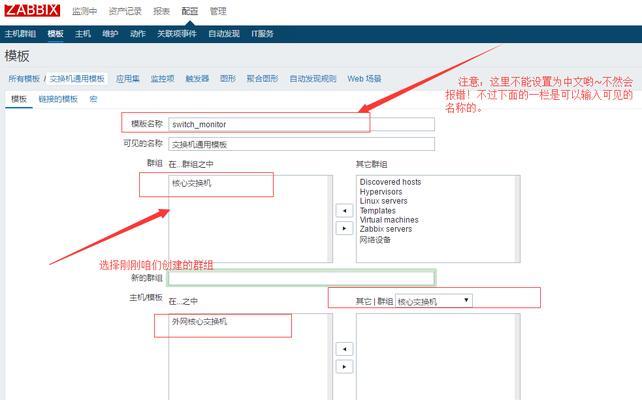Select 网络设备 in other groups list
642x400 pixels.
[375, 240]
